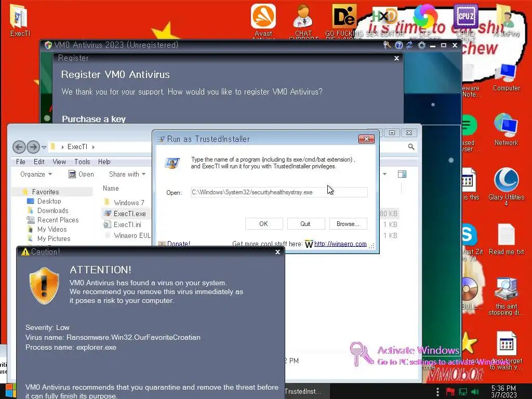Viewport: 532px width, 399px height.
Task: Open the 'dont forget to wash y...' file
Action: coord(506,351)
